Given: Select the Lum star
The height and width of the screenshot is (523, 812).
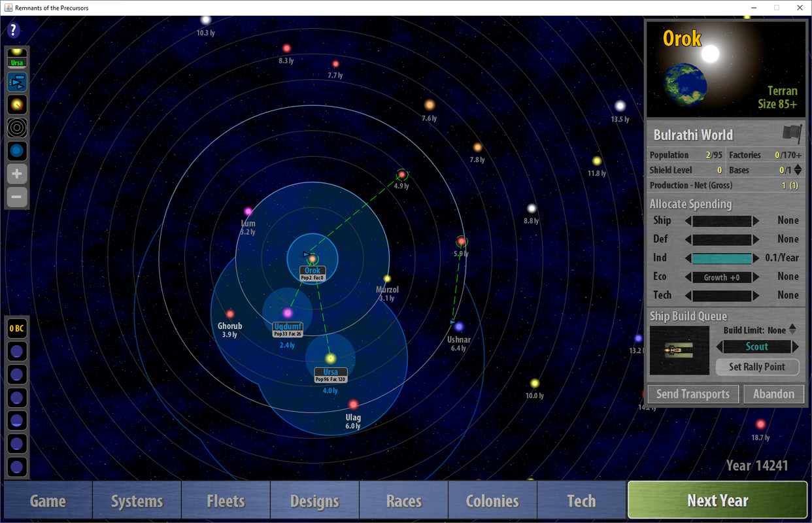Looking at the screenshot, I should tap(248, 211).
